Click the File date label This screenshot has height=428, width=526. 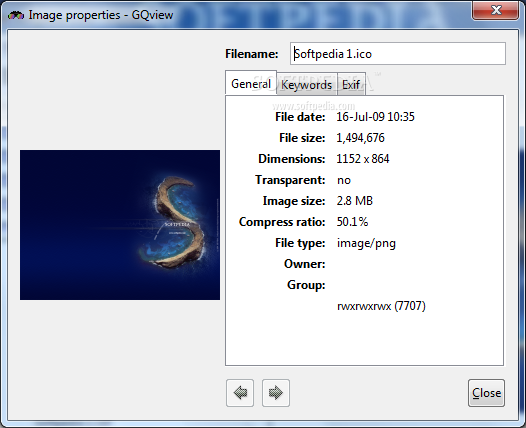point(300,117)
